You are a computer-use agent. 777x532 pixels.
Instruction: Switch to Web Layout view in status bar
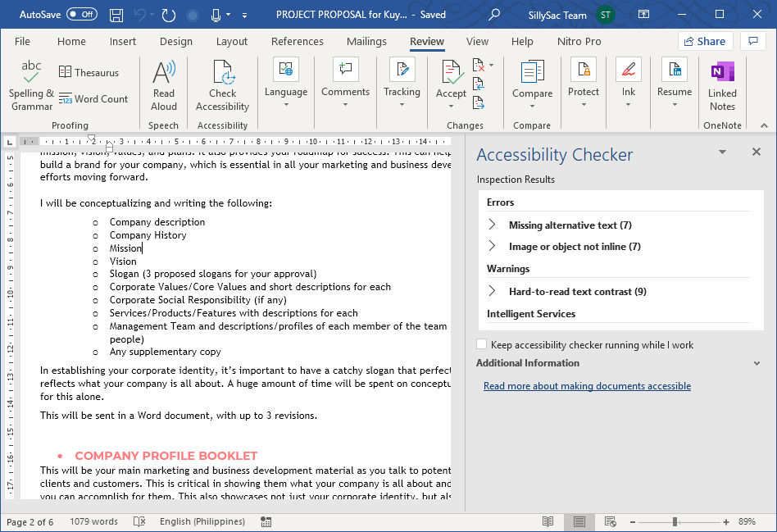point(611,522)
